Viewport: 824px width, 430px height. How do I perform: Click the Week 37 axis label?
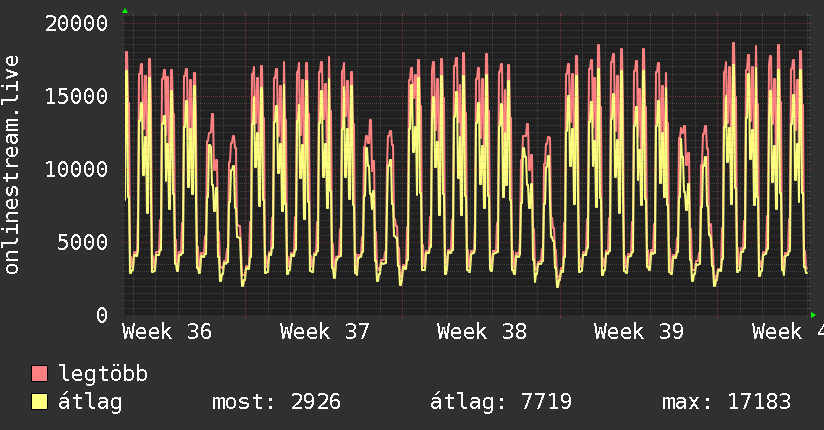tap(325, 332)
